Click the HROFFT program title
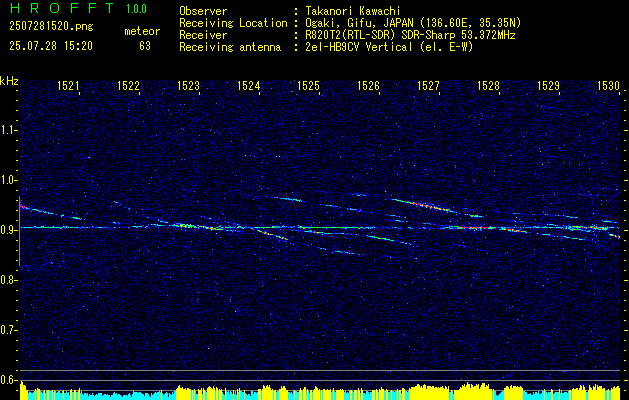This screenshot has width=629, height=400. [62, 8]
